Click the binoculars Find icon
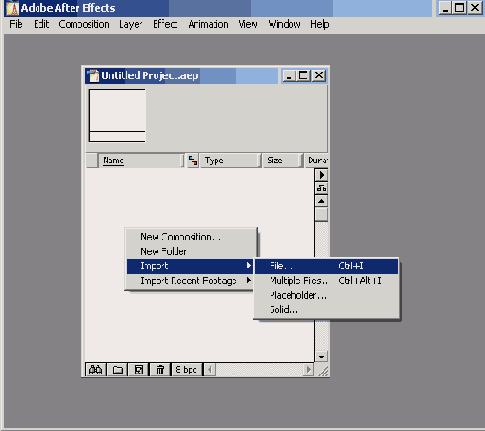The height and width of the screenshot is (431, 485). tap(96, 370)
